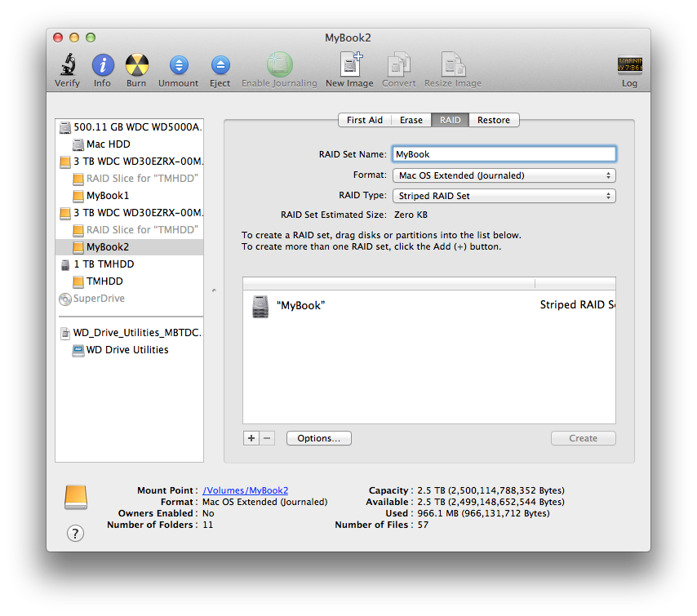
Task: Click the Convert toolbar icon
Action: (x=399, y=64)
